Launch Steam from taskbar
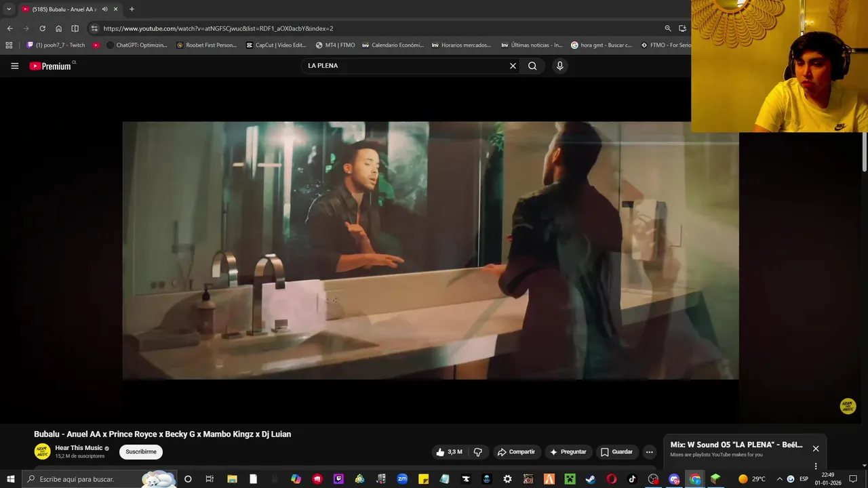 click(591, 479)
